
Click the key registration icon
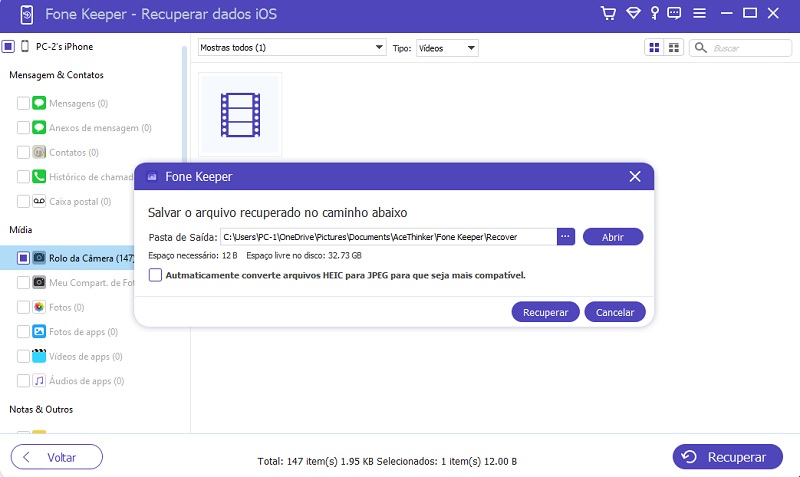pos(655,13)
